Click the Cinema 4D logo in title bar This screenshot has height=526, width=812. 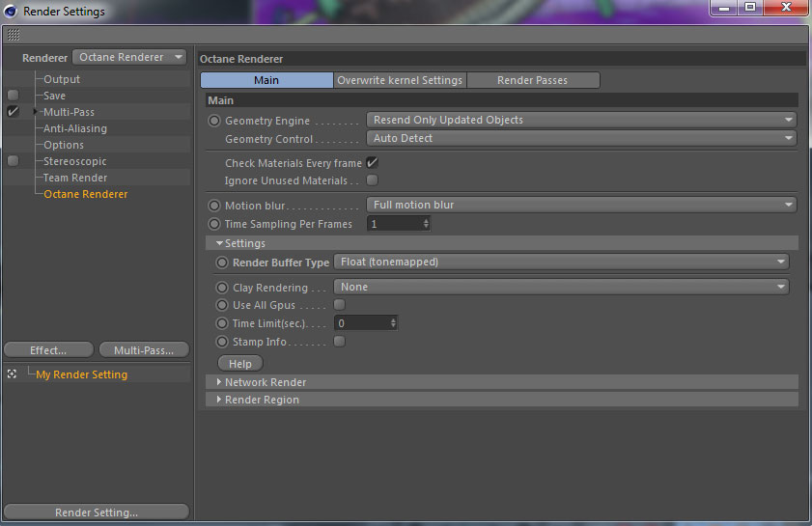click(x=11, y=11)
